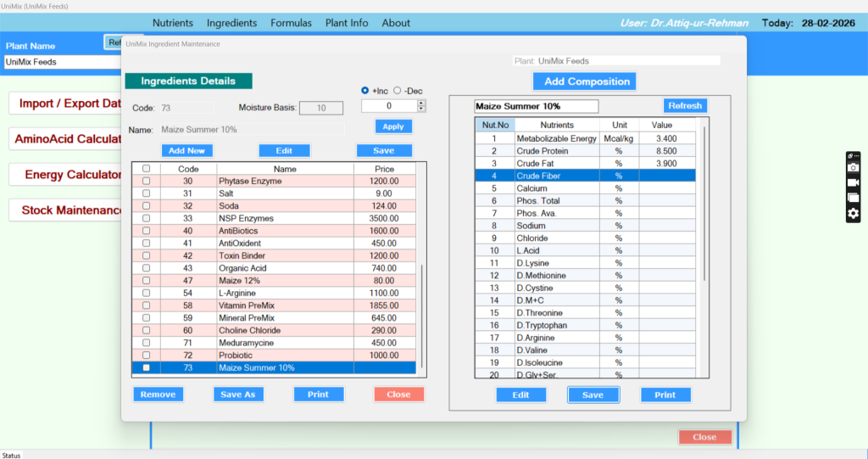Viewport: 868px width, 459px height.
Task: Check the box next to Probiotic
Action: [x=146, y=355]
